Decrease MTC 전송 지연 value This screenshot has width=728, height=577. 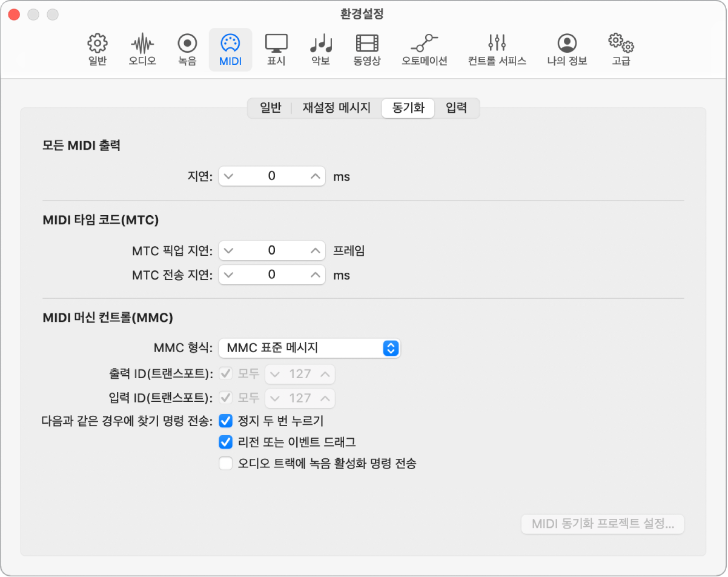(x=228, y=275)
